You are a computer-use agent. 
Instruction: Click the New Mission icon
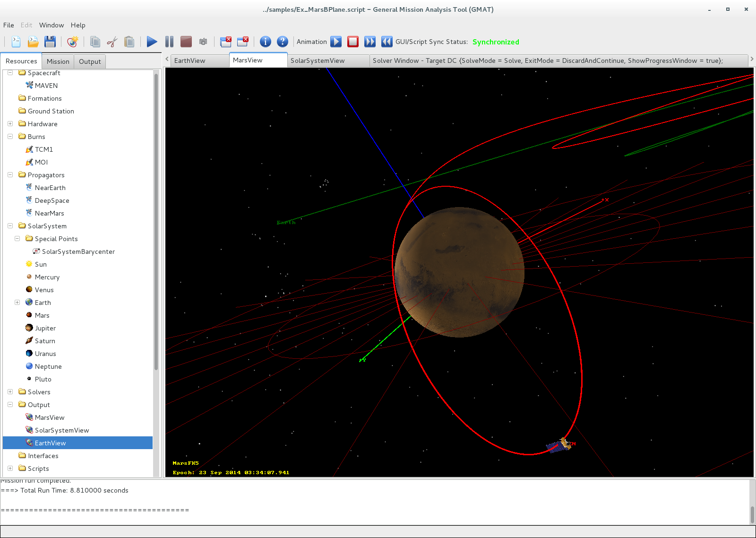[72, 42]
